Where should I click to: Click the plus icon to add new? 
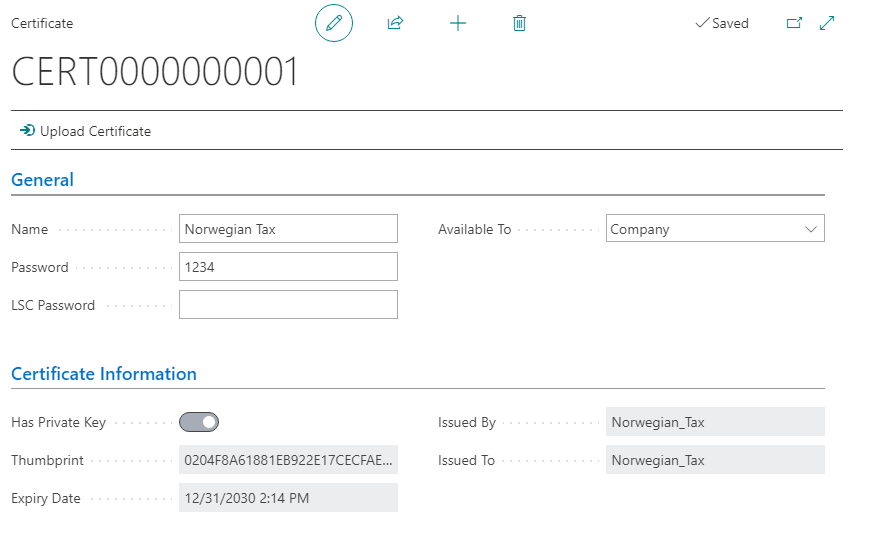click(458, 23)
